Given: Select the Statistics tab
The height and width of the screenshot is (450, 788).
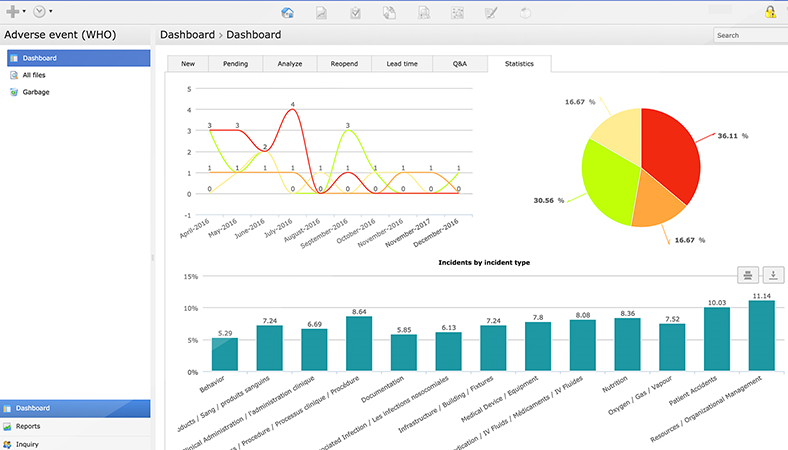Looking at the screenshot, I should [519, 64].
